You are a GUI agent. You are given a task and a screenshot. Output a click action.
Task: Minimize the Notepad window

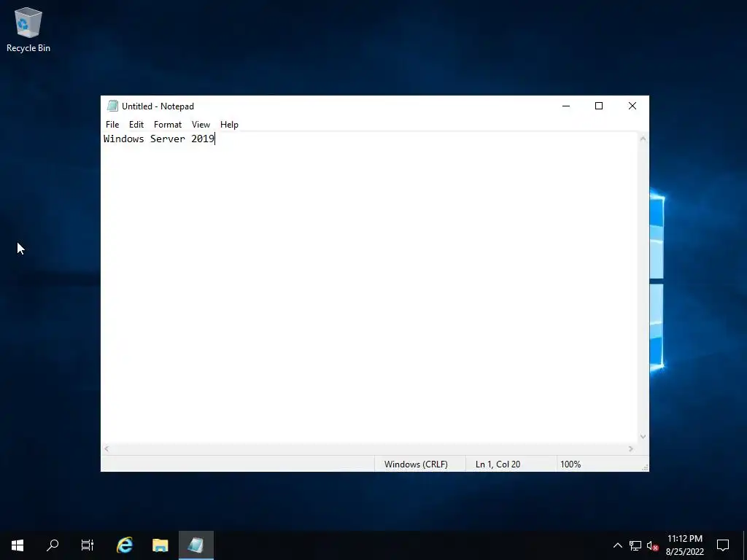[566, 106]
